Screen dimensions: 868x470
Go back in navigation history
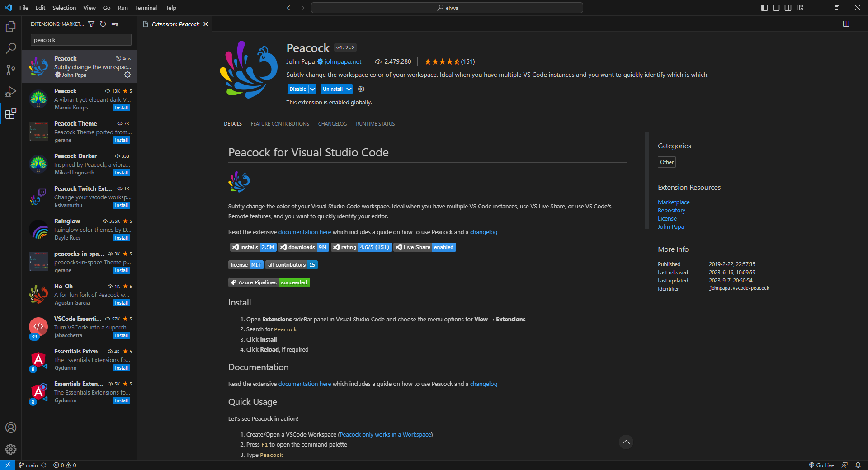tap(290, 8)
